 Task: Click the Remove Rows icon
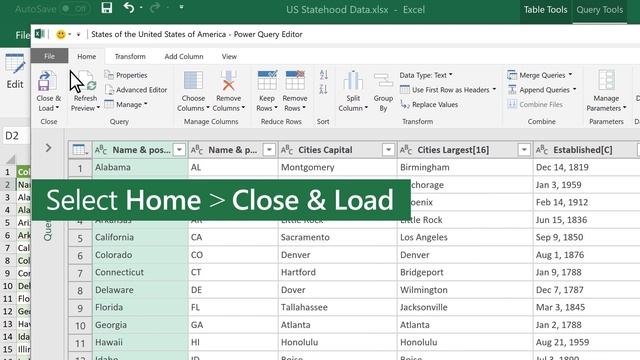(295, 80)
